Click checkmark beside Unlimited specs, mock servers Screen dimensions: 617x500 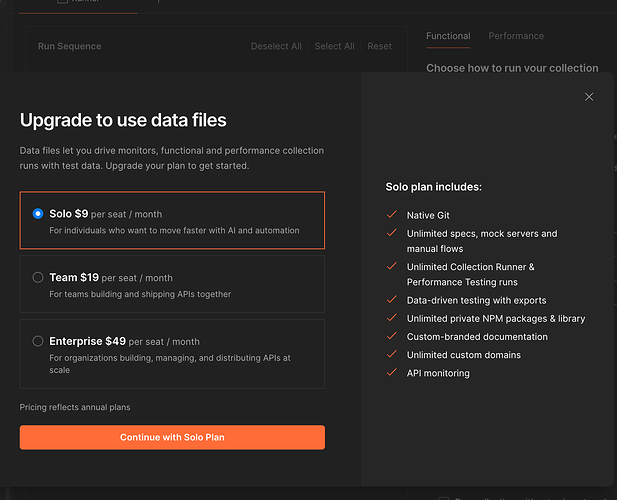(392, 232)
